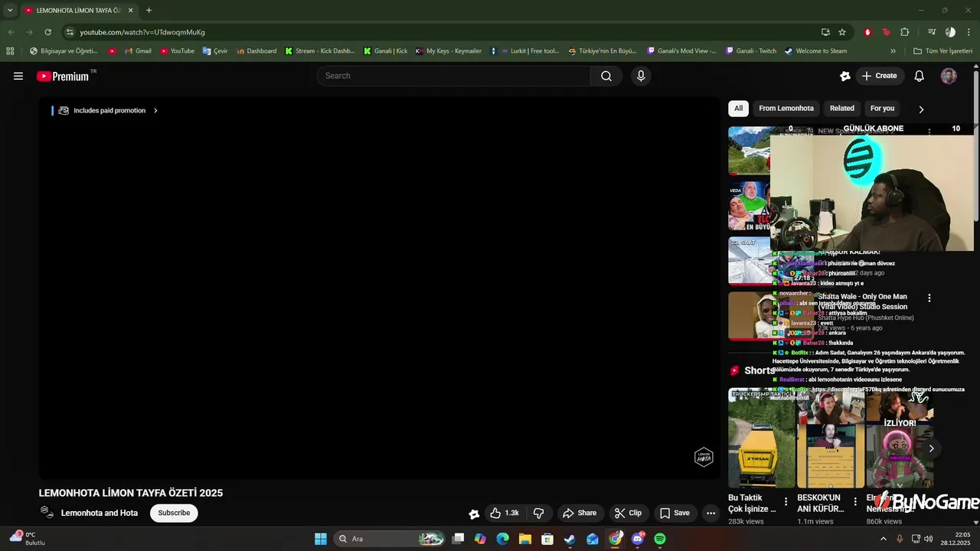980x551 pixels.
Task: Click the search magnifier button
Action: [606, 76]
